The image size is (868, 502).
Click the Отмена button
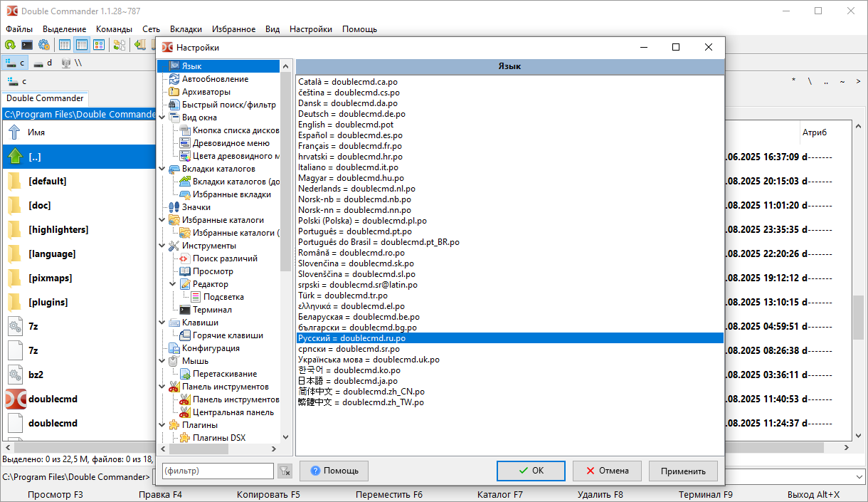point(607,471)
